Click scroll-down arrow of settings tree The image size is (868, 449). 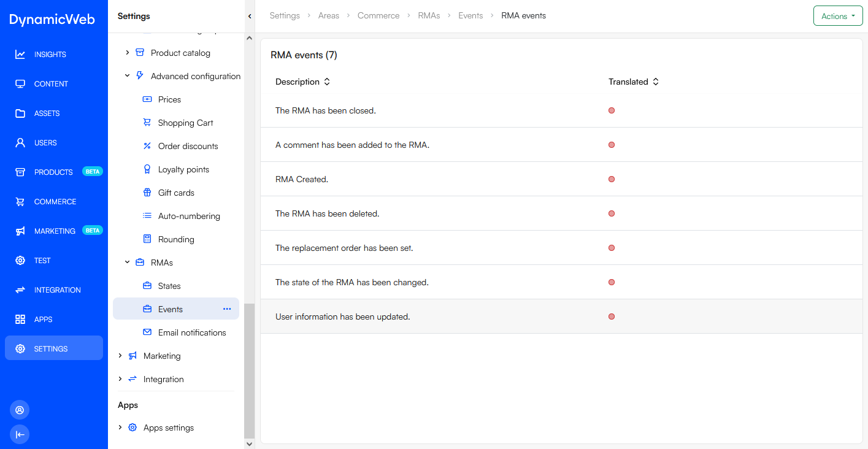coord(249,443)
